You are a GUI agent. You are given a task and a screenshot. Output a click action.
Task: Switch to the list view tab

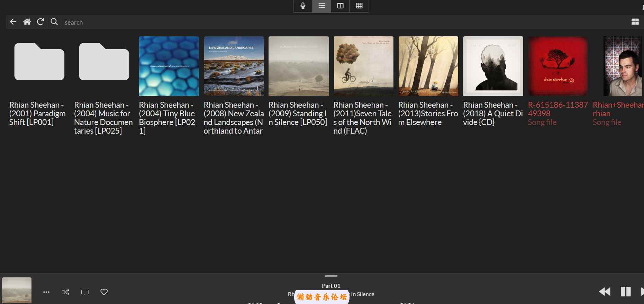click(x=321, y=6)
